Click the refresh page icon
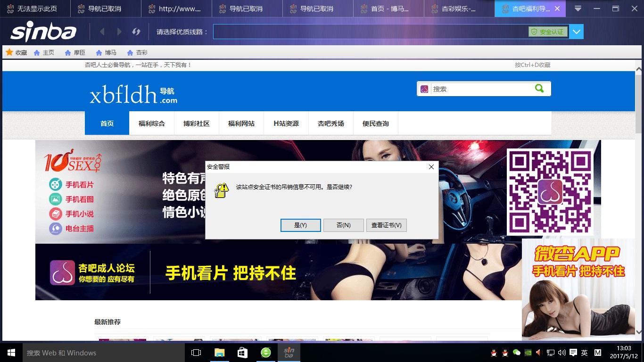 pos(136,32)
